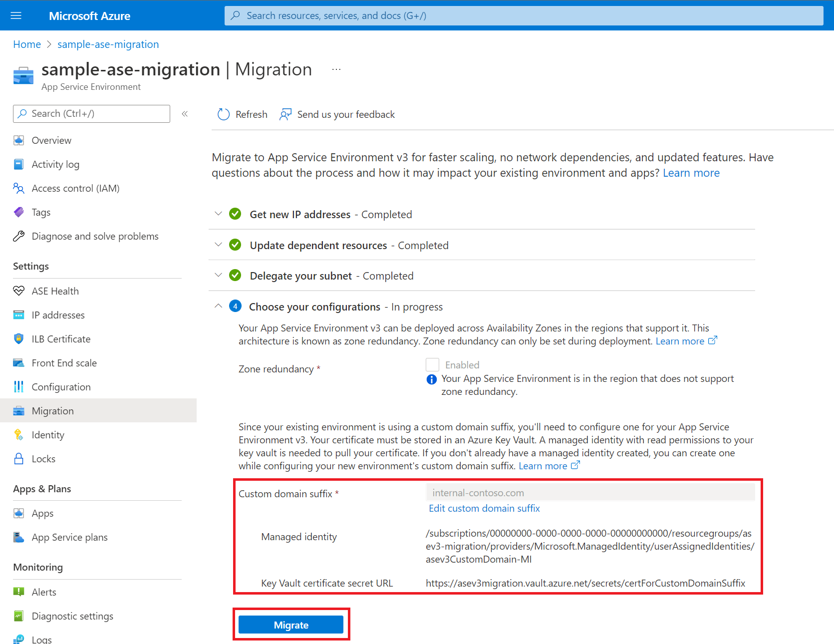
Task: Click the Overview icon in the sidebar
Action: point(19,140)
